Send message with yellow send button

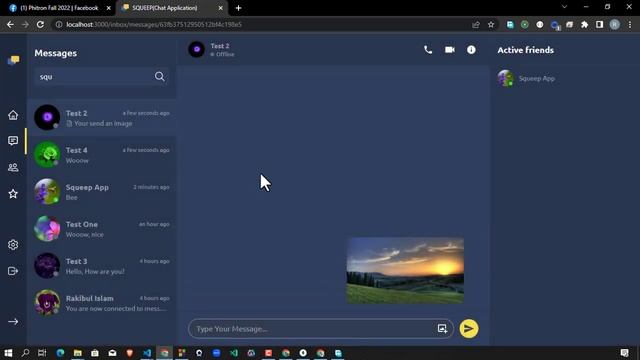click(x=469, y=329)
